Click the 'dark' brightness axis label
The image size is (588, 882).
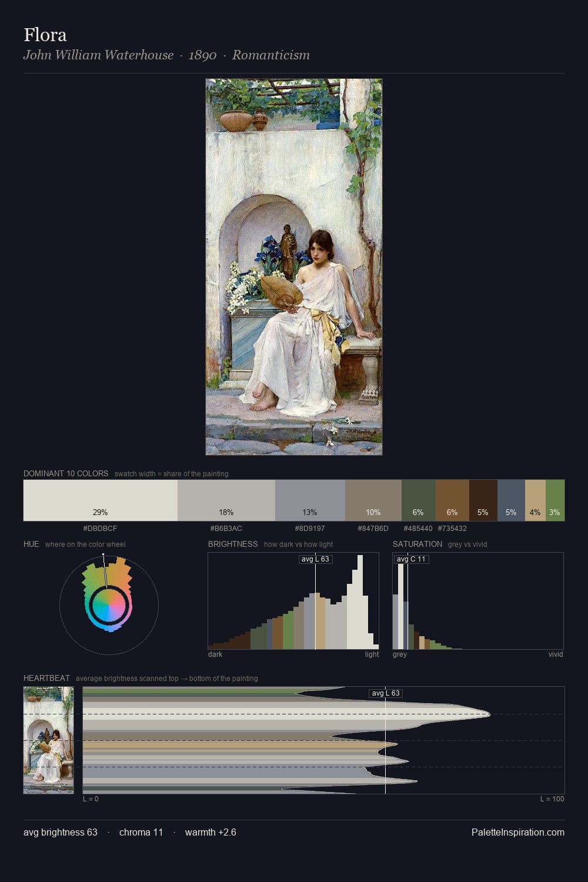click(x=215, y=654)
